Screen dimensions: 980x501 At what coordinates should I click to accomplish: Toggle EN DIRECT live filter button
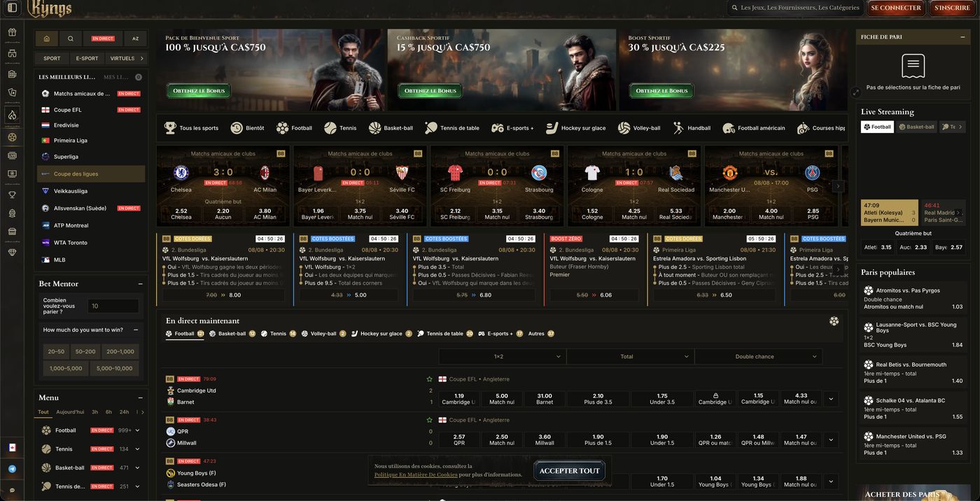(103, 38)
